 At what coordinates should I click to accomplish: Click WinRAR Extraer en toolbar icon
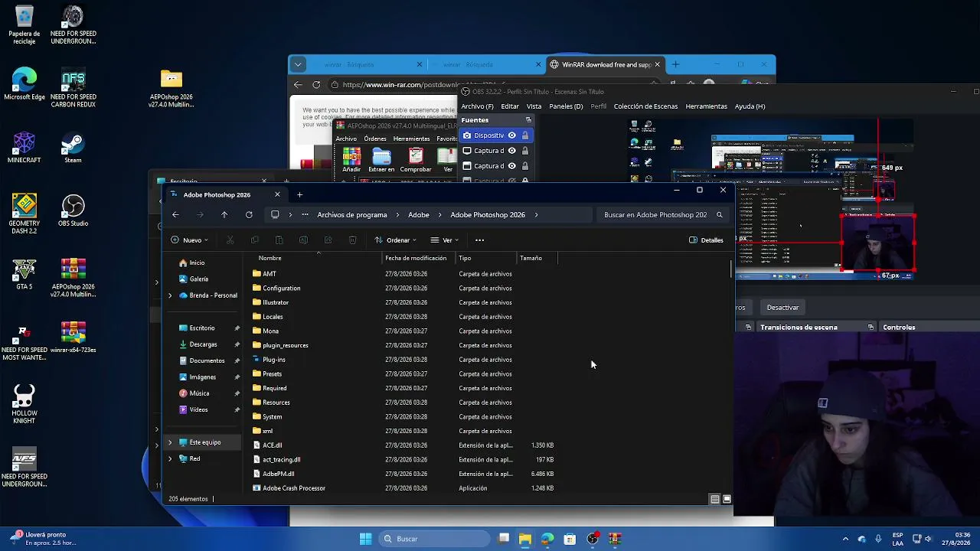pyautogui.click(x=381, y=160)
